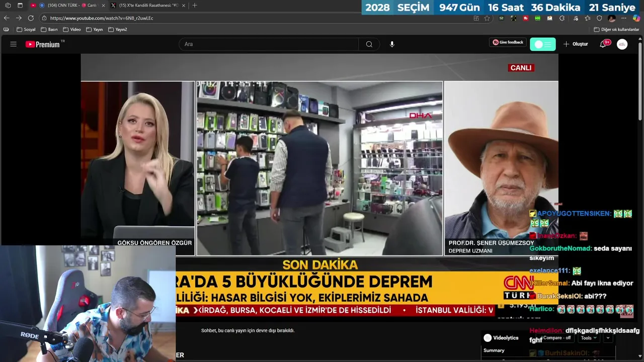This screenshot has height=362, width=644.
Task: Reload the page with the refresh icon
Action: point(31,18)
